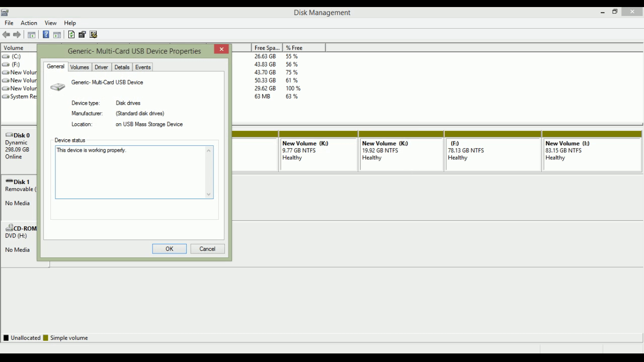
Task: Click the Back arrow toolbar icon
Action: [x=6, y=35]
